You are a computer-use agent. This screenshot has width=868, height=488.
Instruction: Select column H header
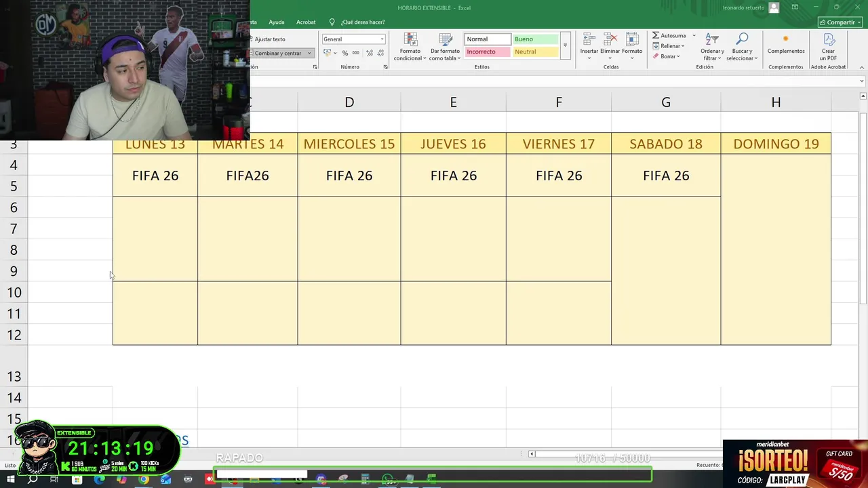pos(776,102)
